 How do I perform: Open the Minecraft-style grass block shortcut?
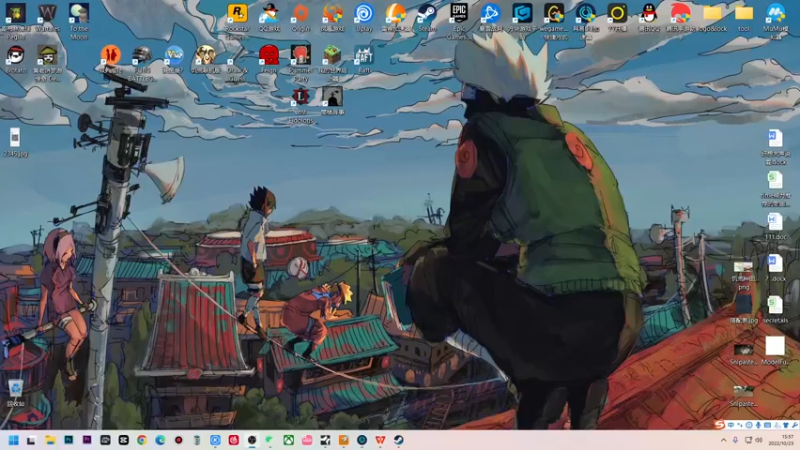[x=332, y=61]
